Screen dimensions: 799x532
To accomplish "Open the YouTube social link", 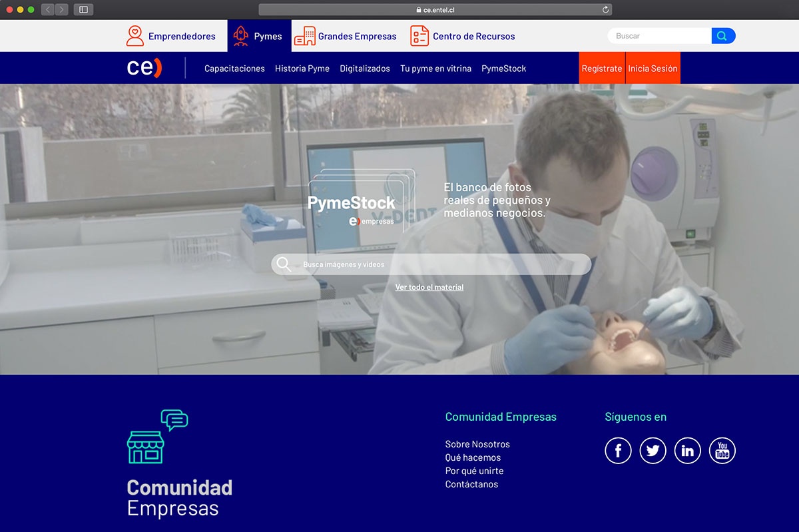I will (x=722, y=451).
